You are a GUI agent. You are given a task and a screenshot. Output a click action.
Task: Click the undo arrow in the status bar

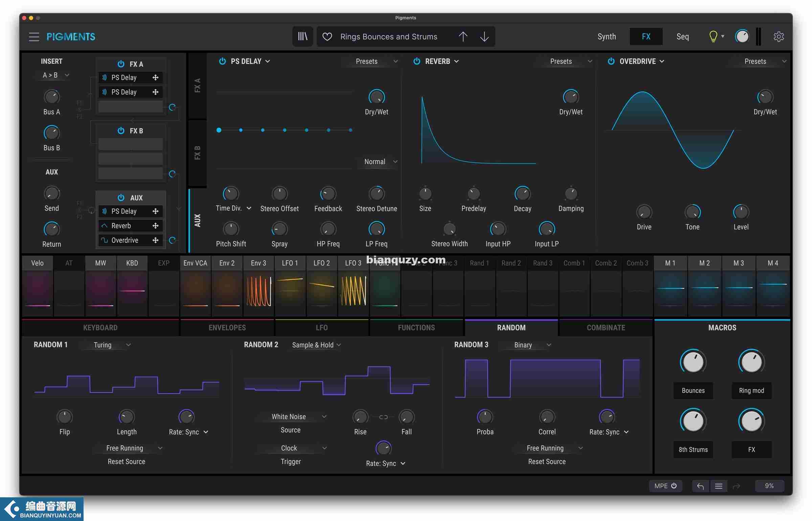tap(700, 486)
